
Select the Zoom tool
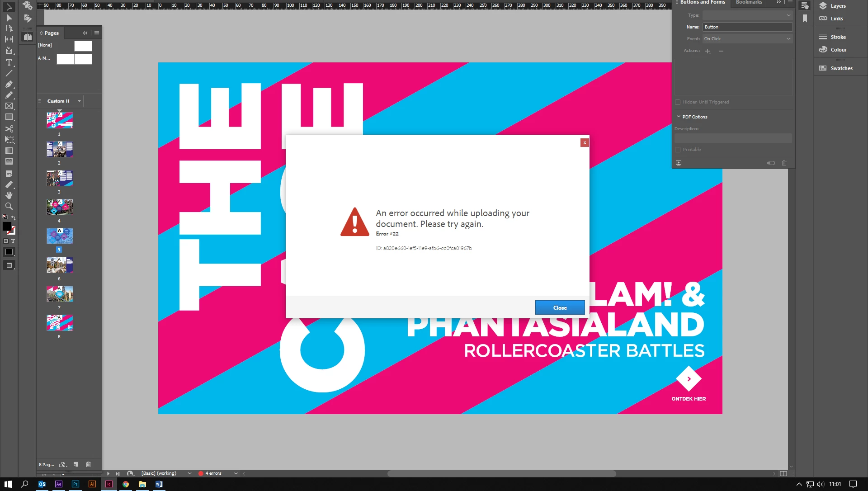click(x=9, y=206)
